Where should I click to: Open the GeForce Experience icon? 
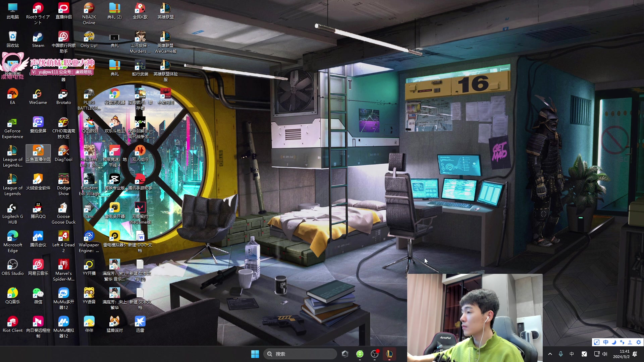[x=12, y=128]
